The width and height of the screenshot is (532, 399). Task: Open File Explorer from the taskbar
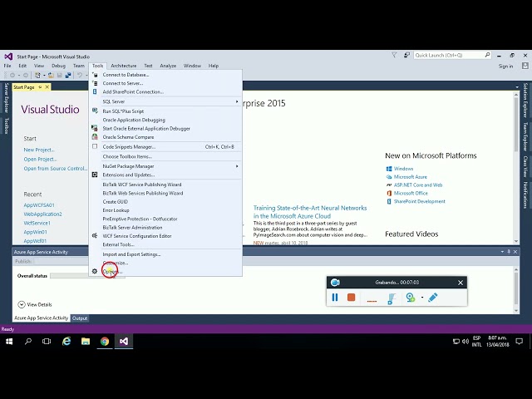[86, 341]
